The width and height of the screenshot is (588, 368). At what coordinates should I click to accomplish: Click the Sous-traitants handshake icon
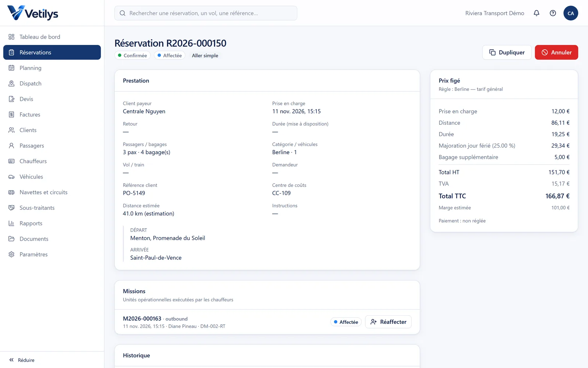[11, 208]
